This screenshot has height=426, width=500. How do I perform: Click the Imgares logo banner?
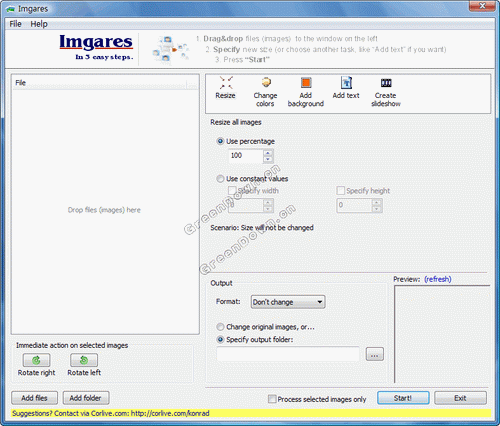click(96, 48)
